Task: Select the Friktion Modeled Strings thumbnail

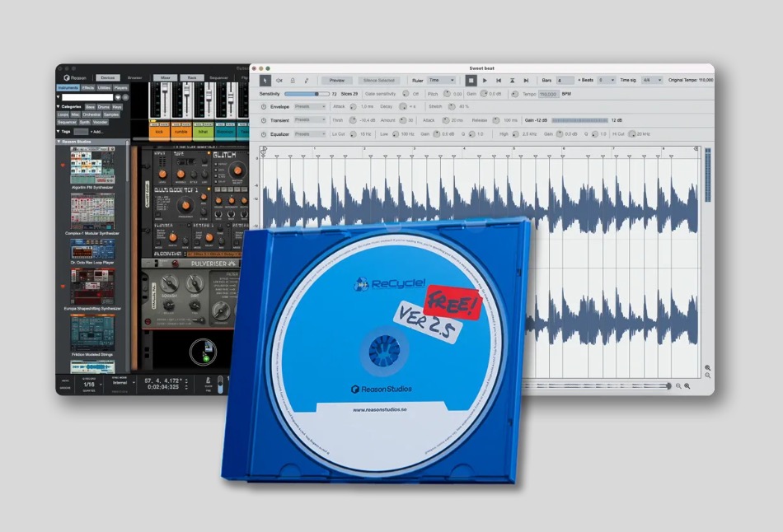Action: 92,333
